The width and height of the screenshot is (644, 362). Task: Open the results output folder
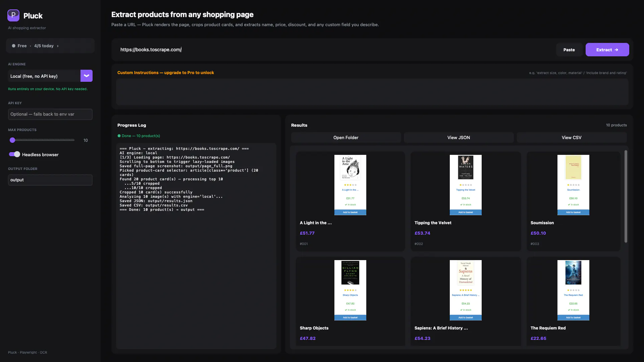pyautogui.click(x=346, y=137)
